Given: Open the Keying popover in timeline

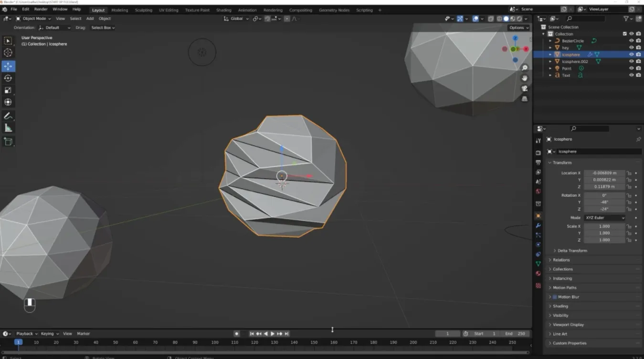Looking at the screenshot, I should pos(50,334).
